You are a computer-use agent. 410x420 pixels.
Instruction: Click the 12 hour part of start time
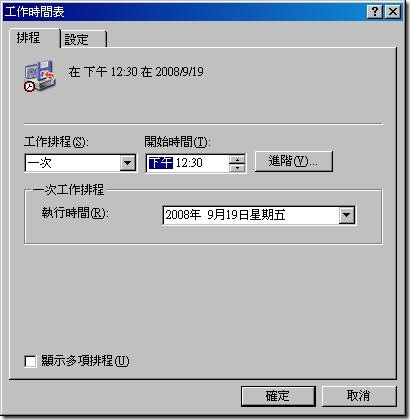181,163
